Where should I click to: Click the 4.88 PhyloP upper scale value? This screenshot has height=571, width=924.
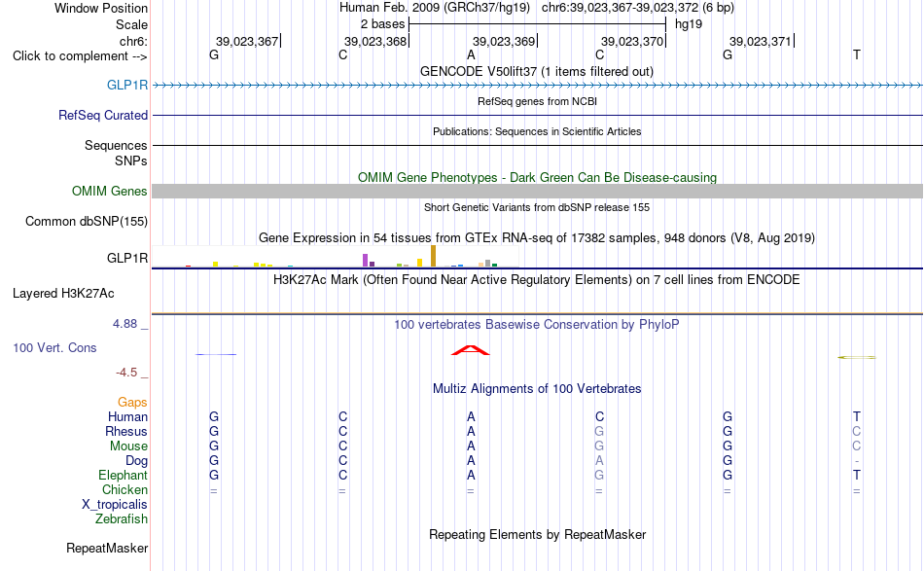[x=124, y=324]
